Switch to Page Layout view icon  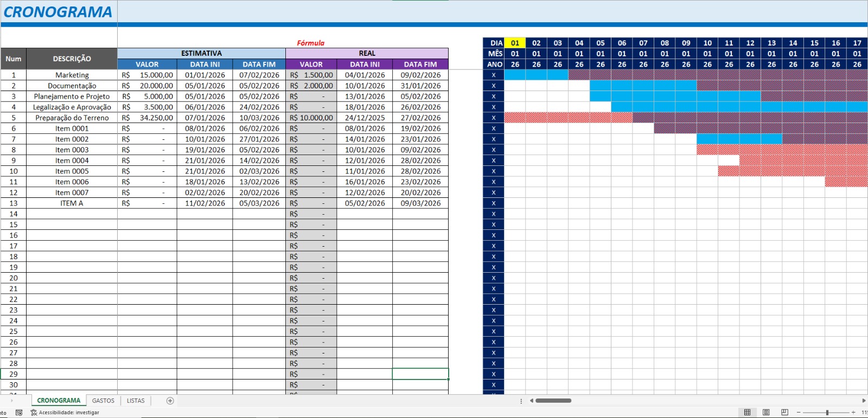tap(766, 413)
